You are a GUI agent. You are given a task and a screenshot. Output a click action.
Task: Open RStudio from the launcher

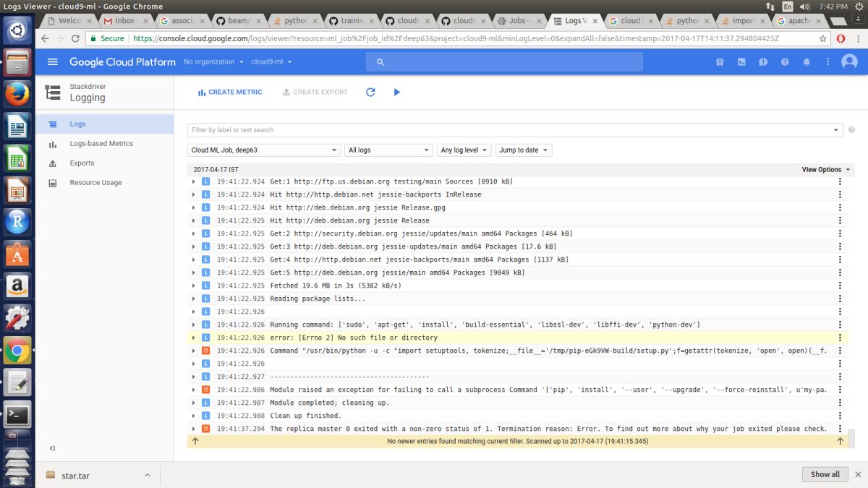tap(17, 221)
